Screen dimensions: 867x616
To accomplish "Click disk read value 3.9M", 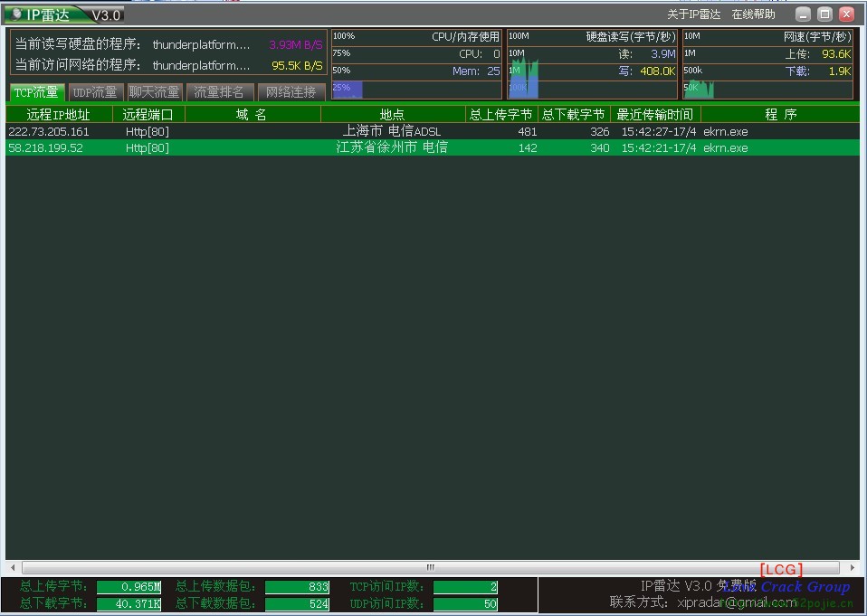I will [x=663, y=54].
